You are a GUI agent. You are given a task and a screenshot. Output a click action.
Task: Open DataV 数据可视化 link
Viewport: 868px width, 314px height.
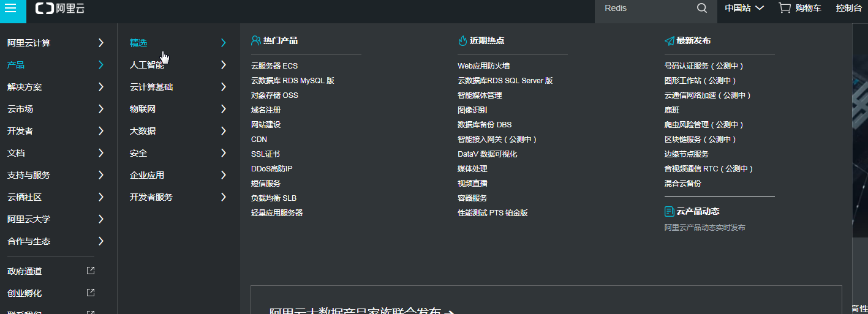tap(488, 154)
